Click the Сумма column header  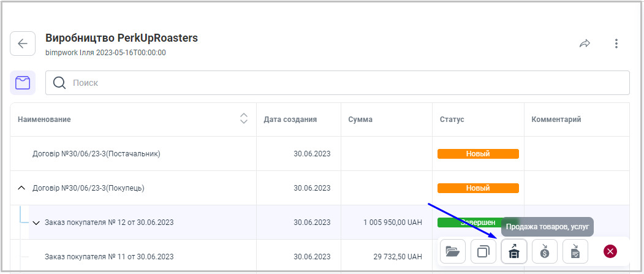pyautogui.click(x=360, y=120)
